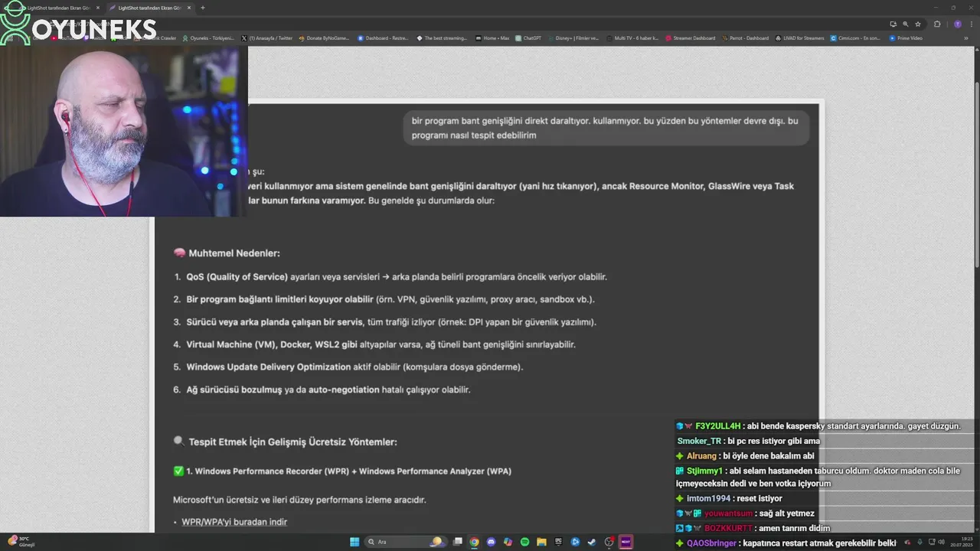Close the second LightShot tab
980x551 pixels.
(x=189, y=8)
